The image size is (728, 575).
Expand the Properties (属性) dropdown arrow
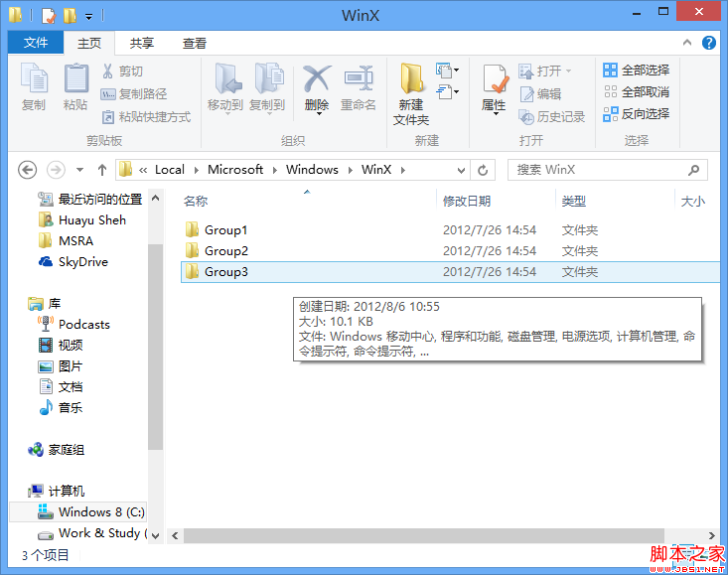[496, 113]
